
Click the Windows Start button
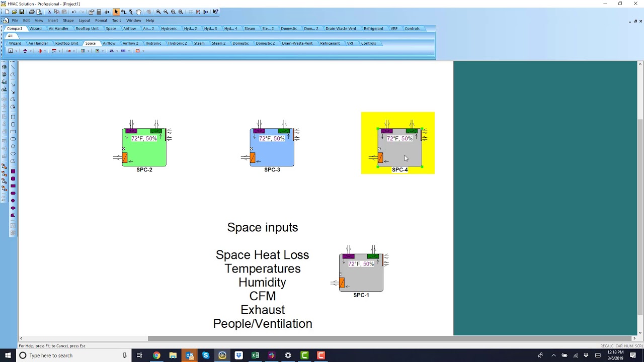(8, 355)
